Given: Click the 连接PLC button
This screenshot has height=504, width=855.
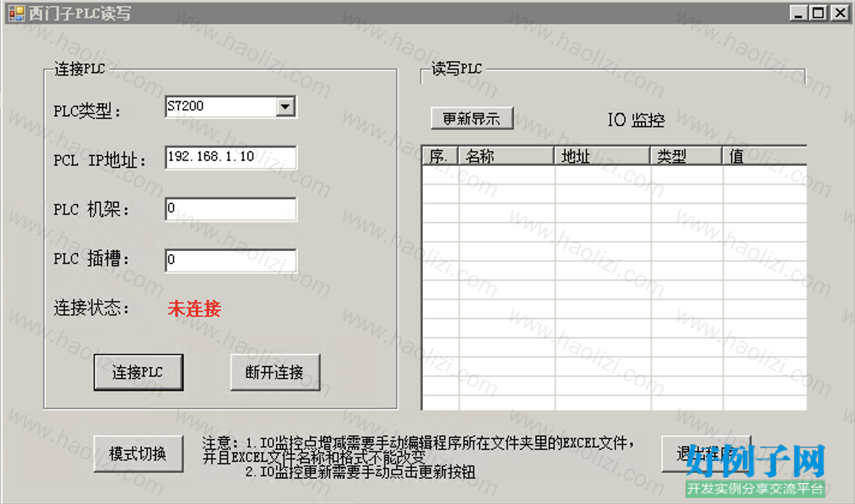Looking at the screenshot, I should pos(138,373).
